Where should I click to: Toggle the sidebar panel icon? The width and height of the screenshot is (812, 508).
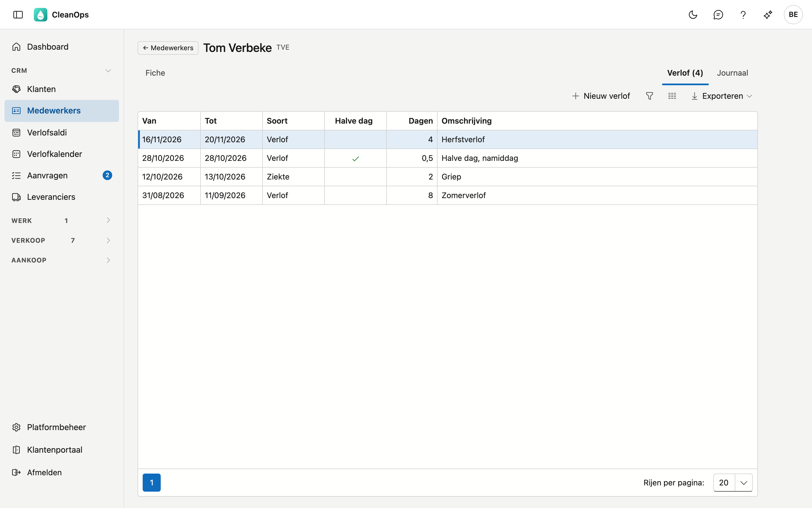tap(18, 14)
